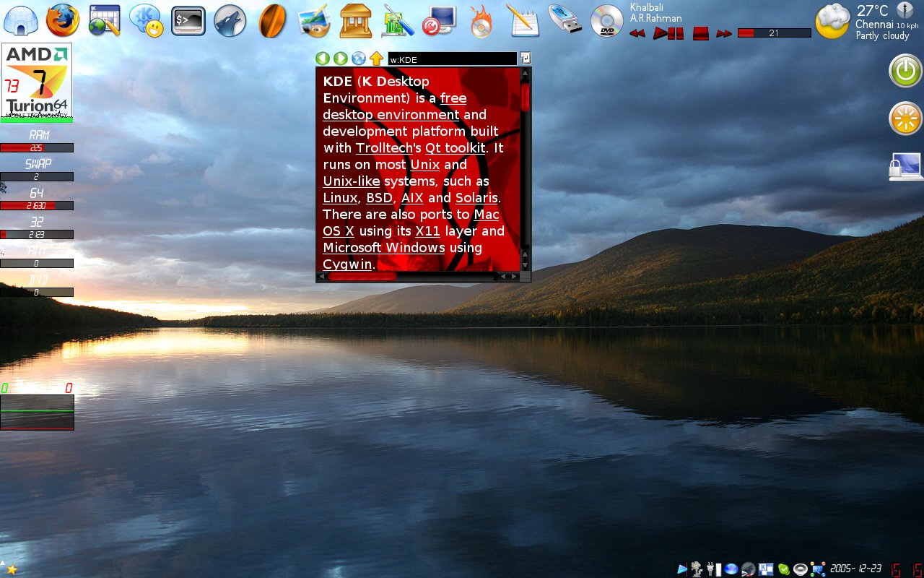The width and height of the screenshot is (924, 578).
Task: Click the yellow star in bottom corner
Action: tap(12, 569)
